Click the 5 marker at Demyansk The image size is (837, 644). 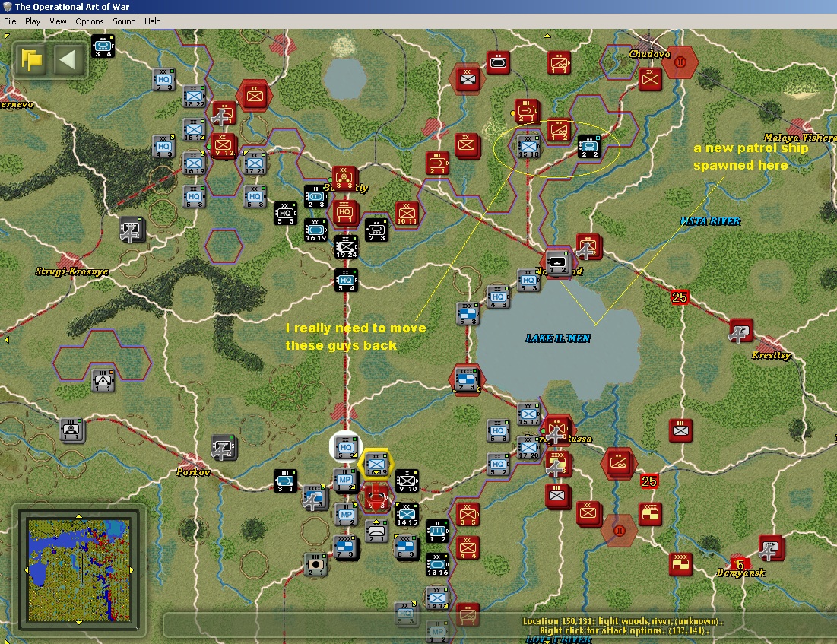point(740,565)
